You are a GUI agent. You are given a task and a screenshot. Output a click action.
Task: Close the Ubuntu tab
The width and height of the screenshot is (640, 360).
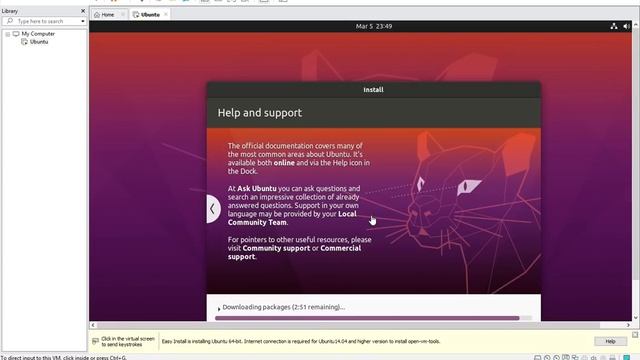click(x=166, y=14)
